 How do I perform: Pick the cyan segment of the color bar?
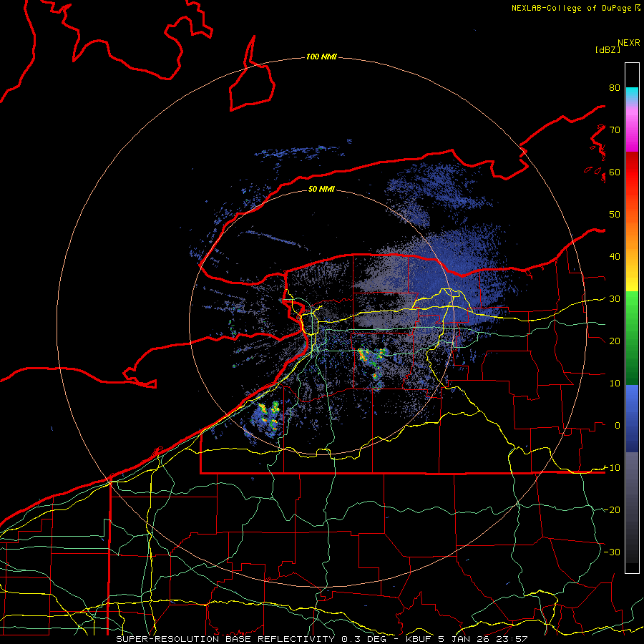(x=632, y=94)
